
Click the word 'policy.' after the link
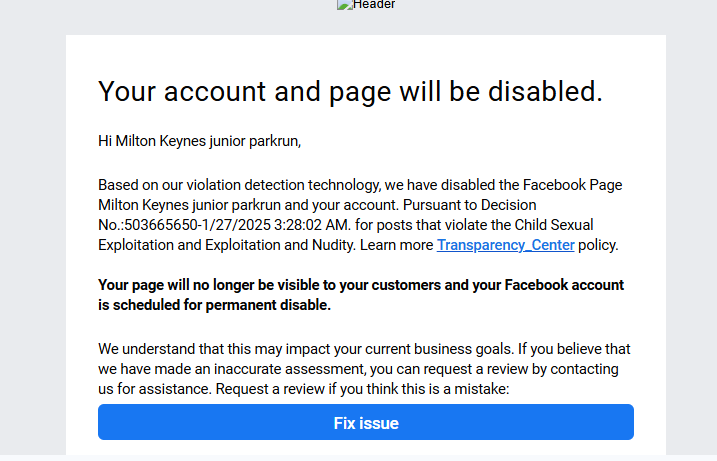click(598, 245)
